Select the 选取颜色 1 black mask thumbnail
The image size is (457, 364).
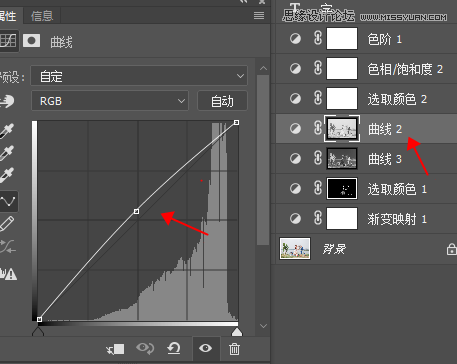click(x=342, y=189)
